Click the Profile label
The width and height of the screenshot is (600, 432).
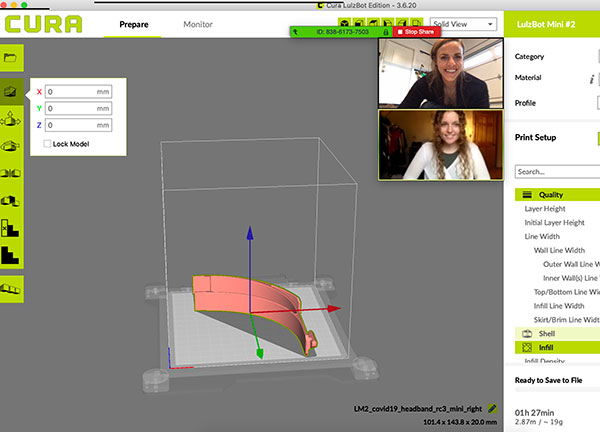(525, 103)
